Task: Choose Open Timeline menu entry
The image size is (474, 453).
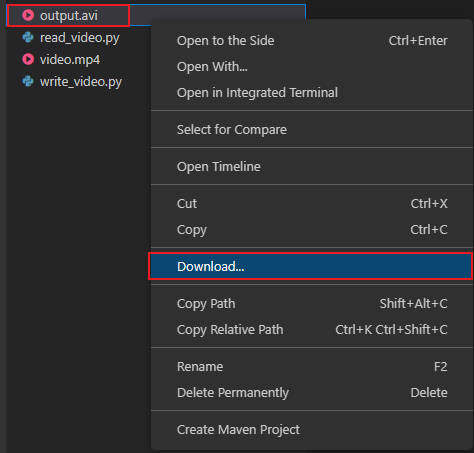Action: pos(312,167)
